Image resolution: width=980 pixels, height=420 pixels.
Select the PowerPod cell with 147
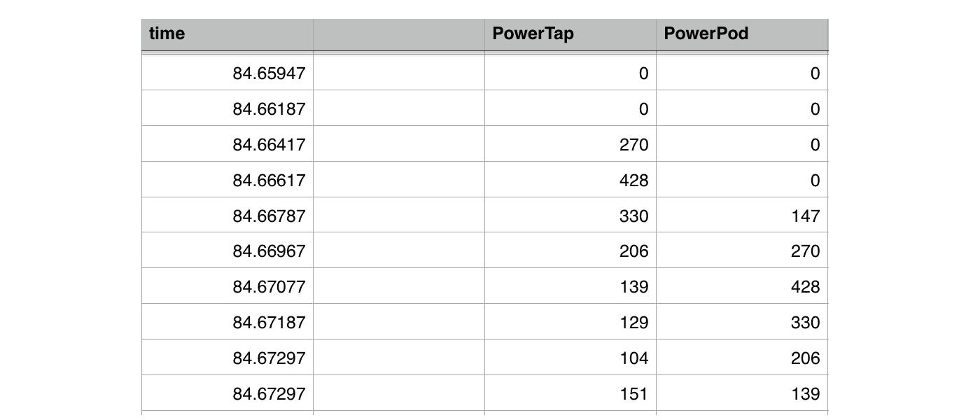tap(805, 216)
